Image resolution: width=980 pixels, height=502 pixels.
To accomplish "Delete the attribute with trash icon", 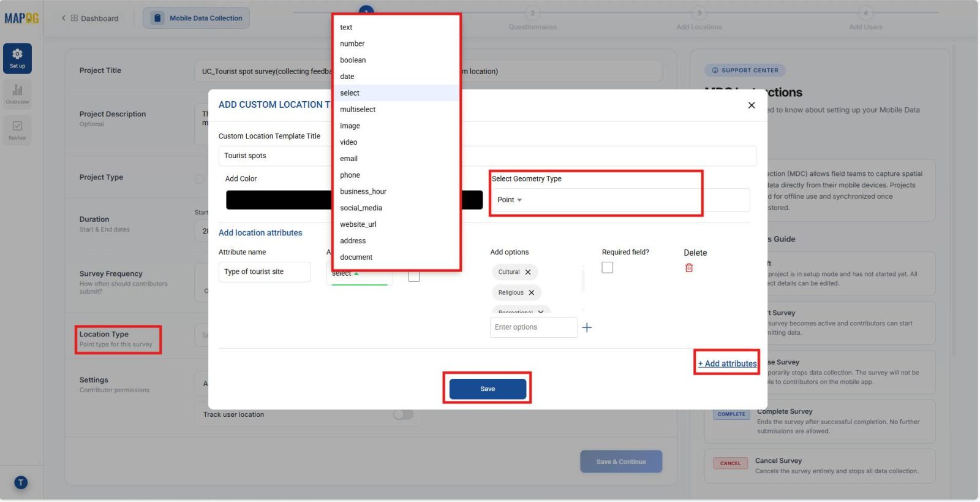I will pos(689,268).
